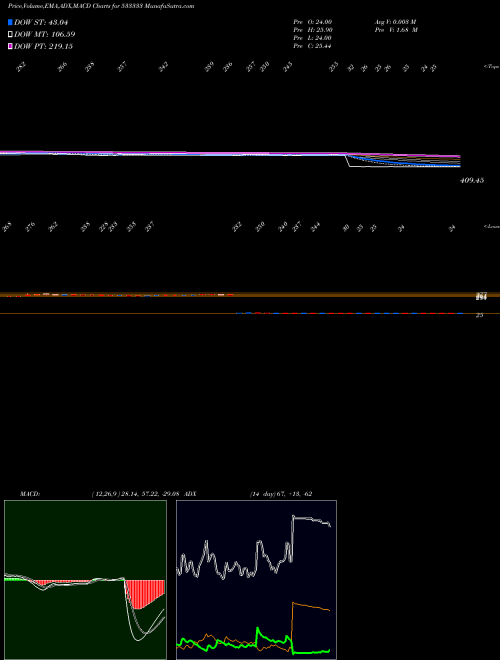The image size is (500, 660).
Task: Select the 'DOW ST: 43.04' legend label
Action: pos(41,22)
